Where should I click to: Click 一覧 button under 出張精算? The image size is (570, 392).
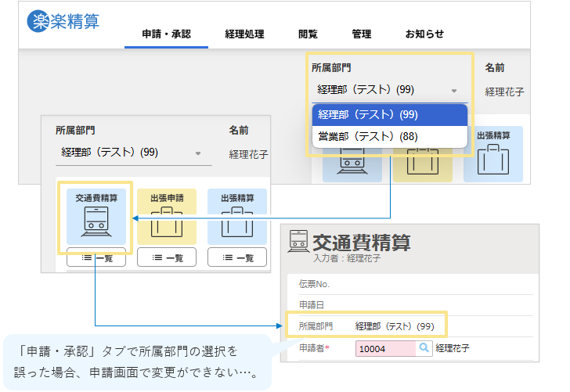coord(236,257)
